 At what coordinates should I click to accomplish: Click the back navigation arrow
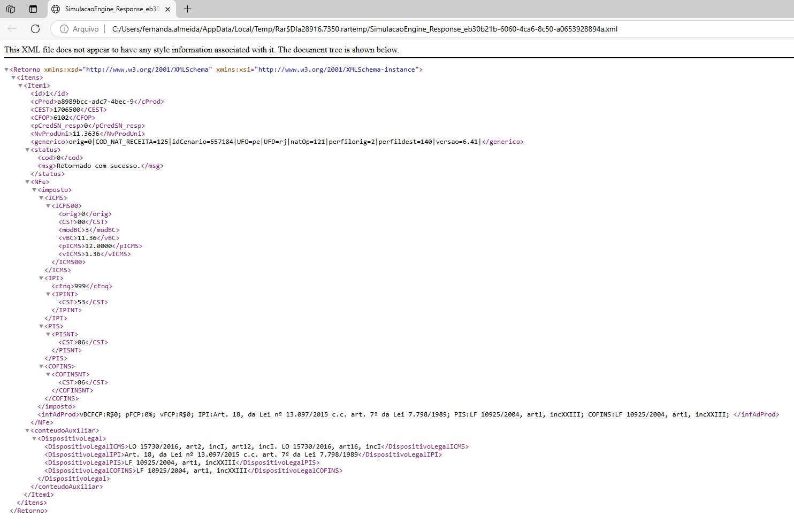[12, 29]
